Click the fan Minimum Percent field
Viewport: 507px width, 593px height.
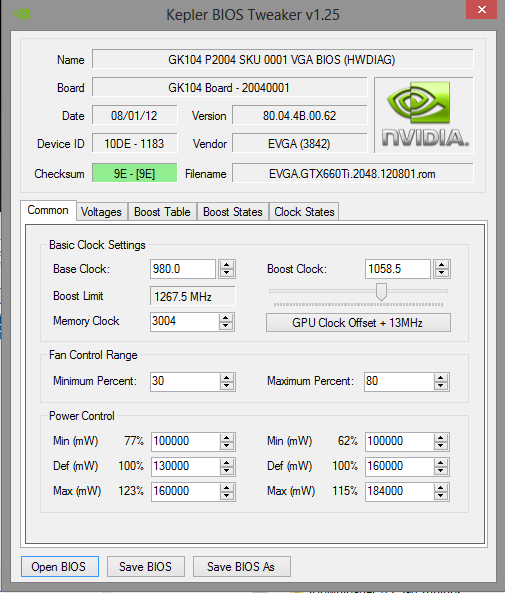[185, 382]
